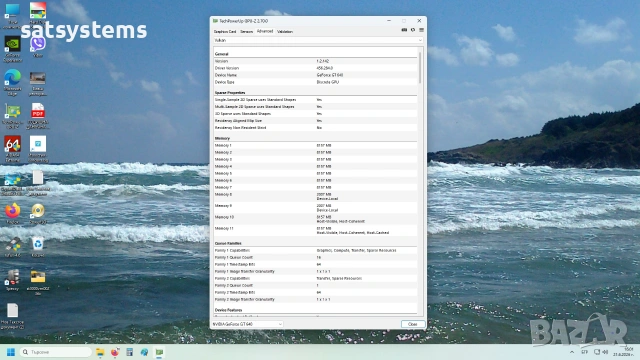Open Firefox from the taskbar

[x=115, y=352]
